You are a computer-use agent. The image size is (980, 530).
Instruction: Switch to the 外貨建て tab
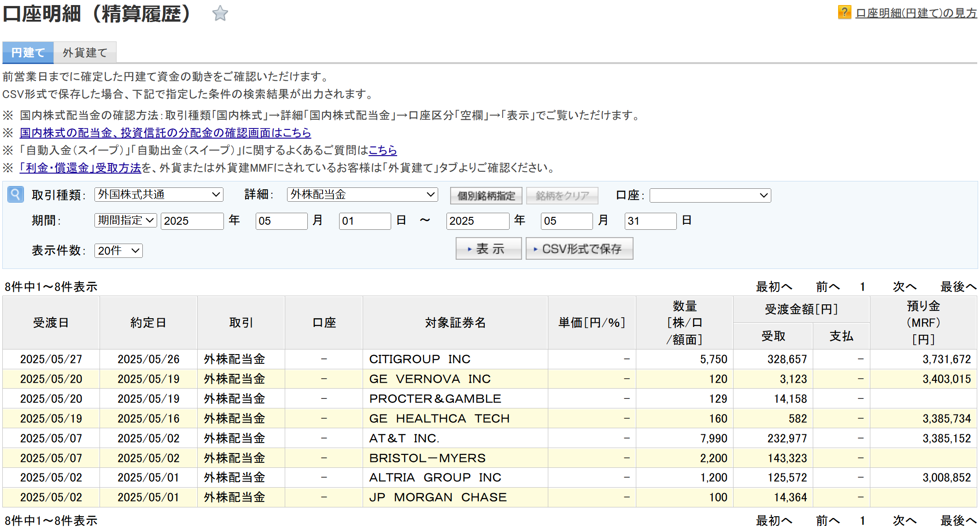(x=85, y=52)
